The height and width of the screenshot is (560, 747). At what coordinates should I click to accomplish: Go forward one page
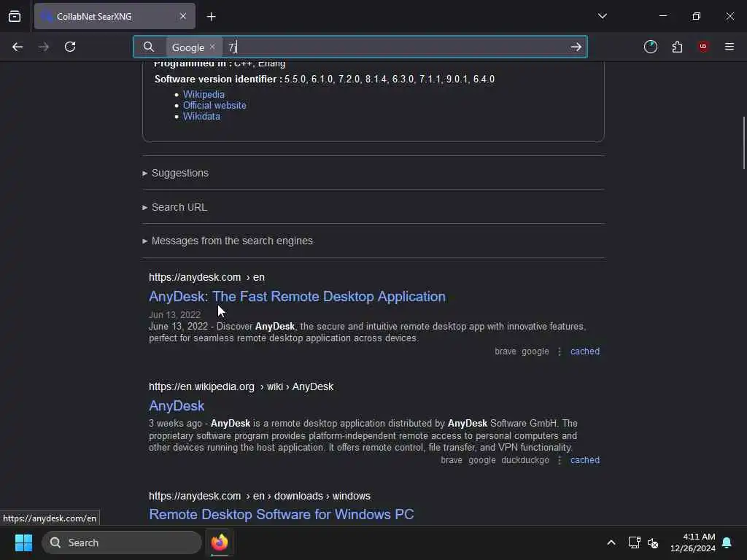click(43, 47)
